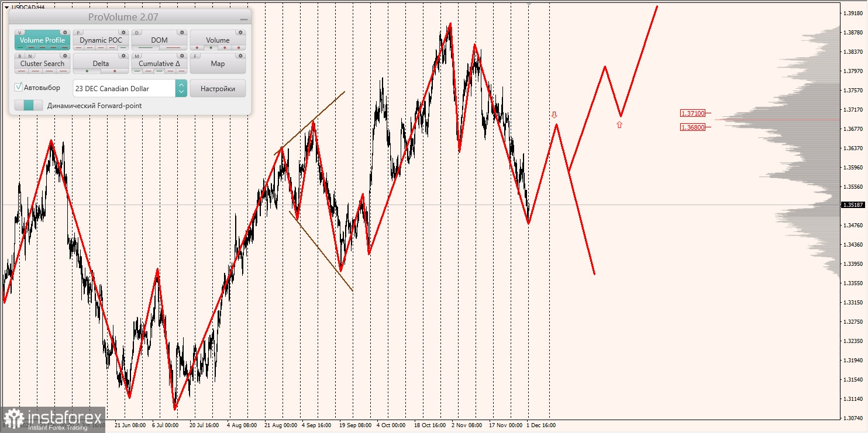Click the 20 Jul 16:00 date label
The width and height of the screenshot is (868, 433).
pyautogui.click(x=204, y=425)
